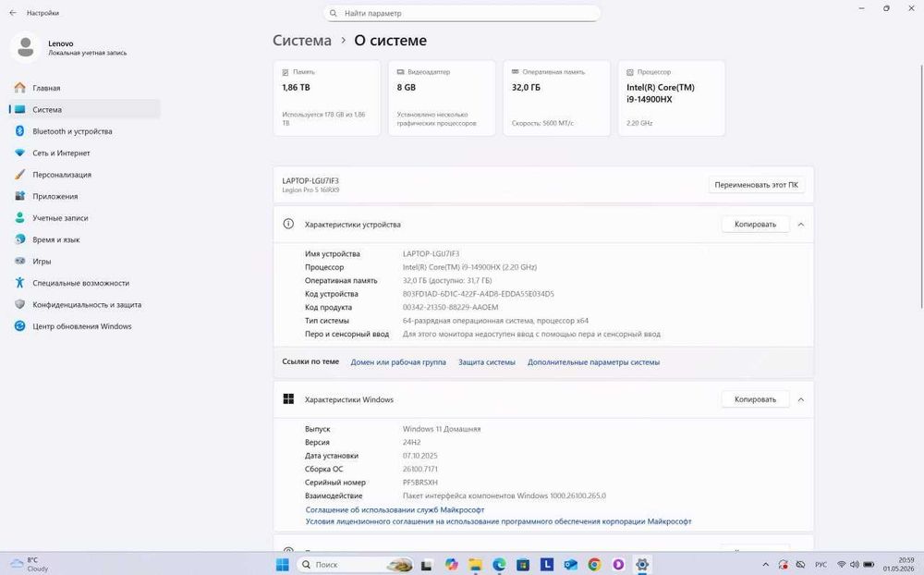Switch input language via РУС indicator
The image size is (924, 575).
point(821,565)
